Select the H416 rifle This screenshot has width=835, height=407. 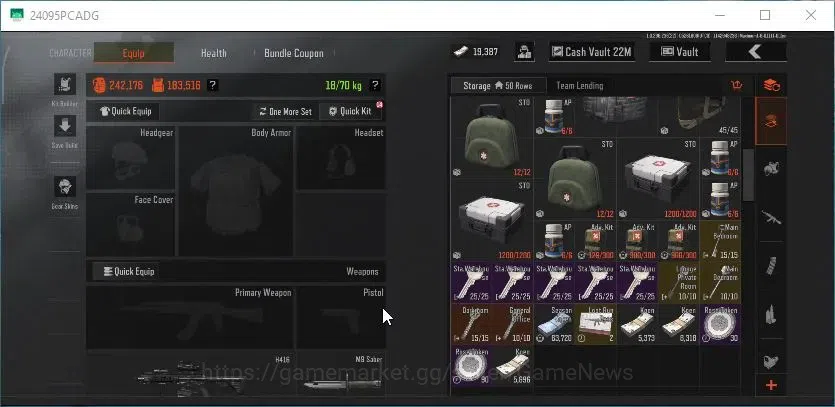(190, 375)
